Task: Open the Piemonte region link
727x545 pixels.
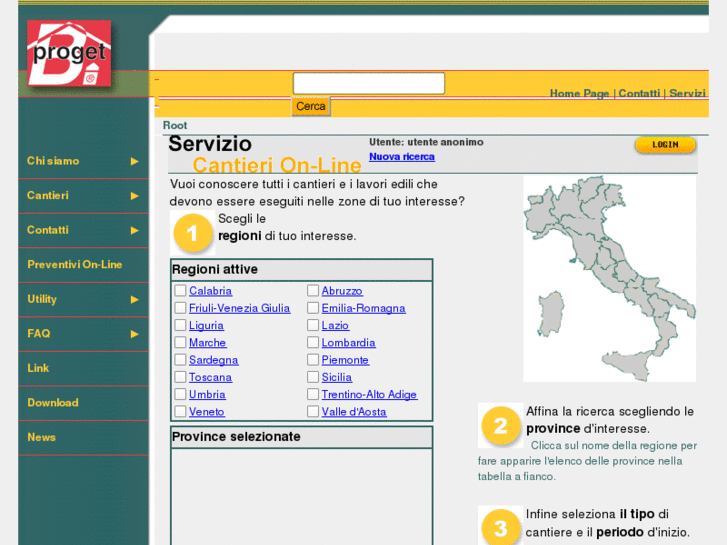Action: pos(345,360)
